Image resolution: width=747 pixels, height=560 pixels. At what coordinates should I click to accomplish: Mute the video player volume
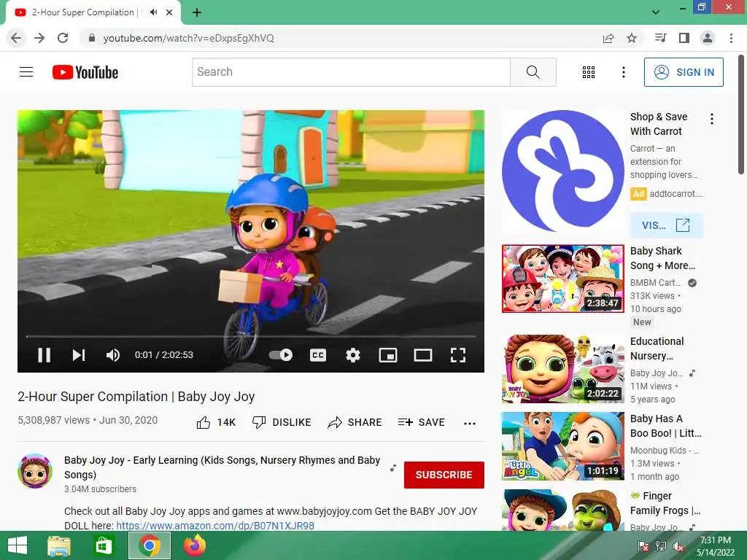click(x=113, y=355)
